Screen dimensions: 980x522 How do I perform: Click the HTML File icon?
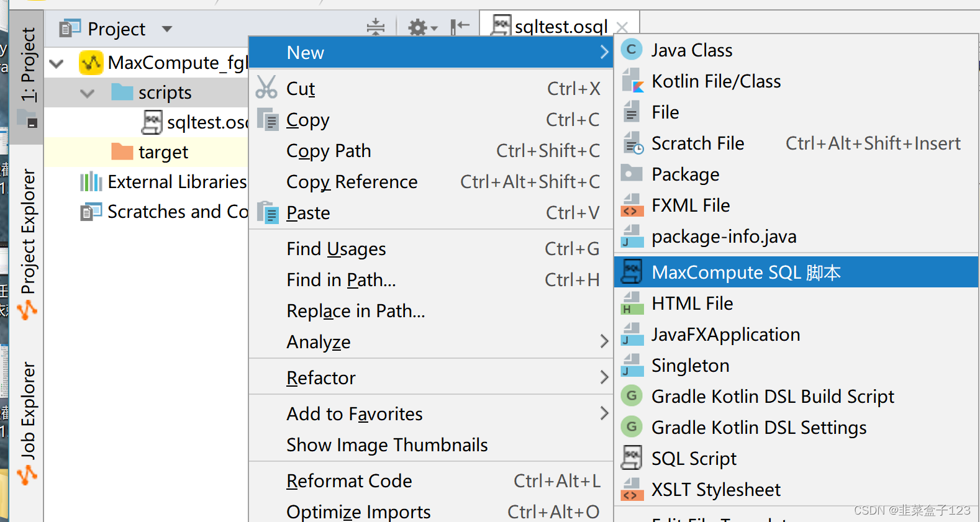pyautogui.click(x=632, y=303)
